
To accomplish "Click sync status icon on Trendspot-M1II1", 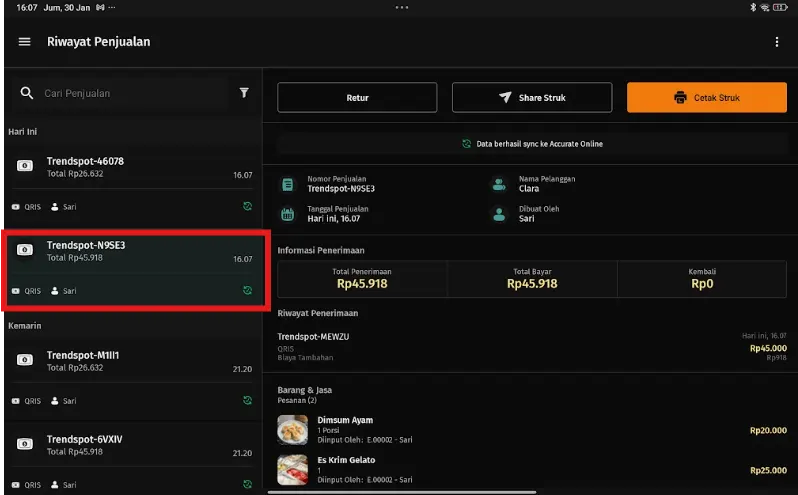I will coord(246,401).
